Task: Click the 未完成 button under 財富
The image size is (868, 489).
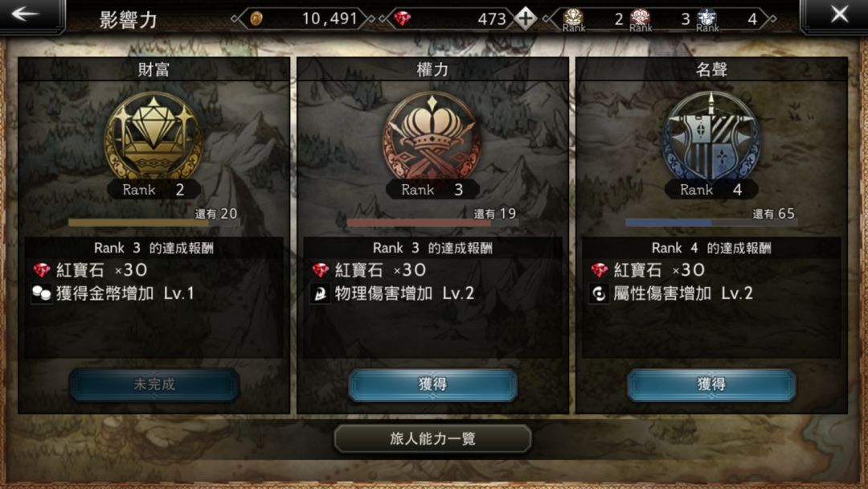Action: 154,384
